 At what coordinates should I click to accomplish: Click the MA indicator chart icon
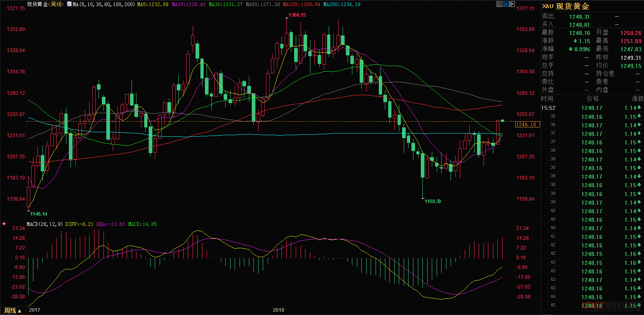tap(69, 4)
